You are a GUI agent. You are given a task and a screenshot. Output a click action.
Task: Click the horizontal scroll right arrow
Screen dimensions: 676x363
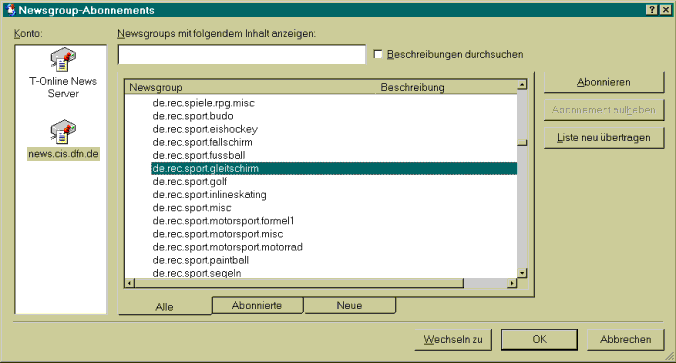tap(512, 283)
